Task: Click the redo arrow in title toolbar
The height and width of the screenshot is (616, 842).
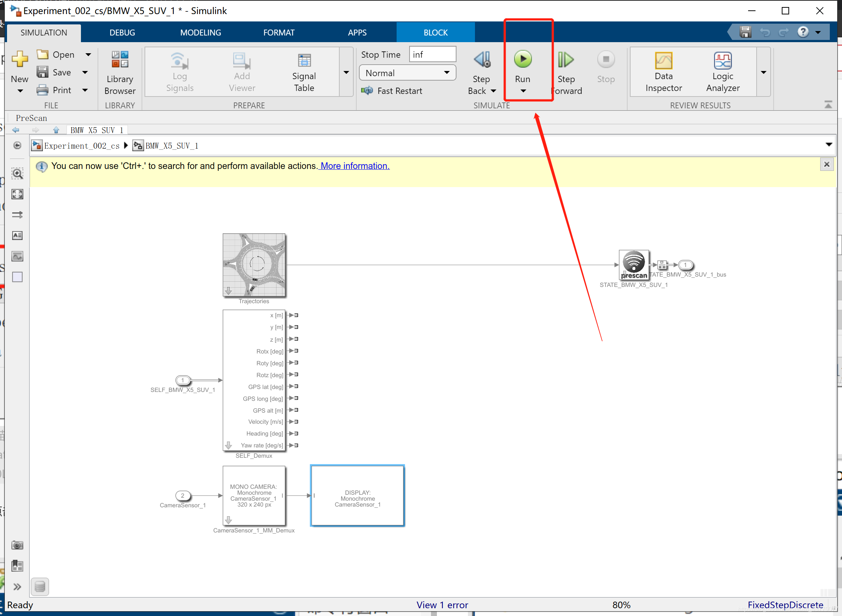Action: coord(784,33)
